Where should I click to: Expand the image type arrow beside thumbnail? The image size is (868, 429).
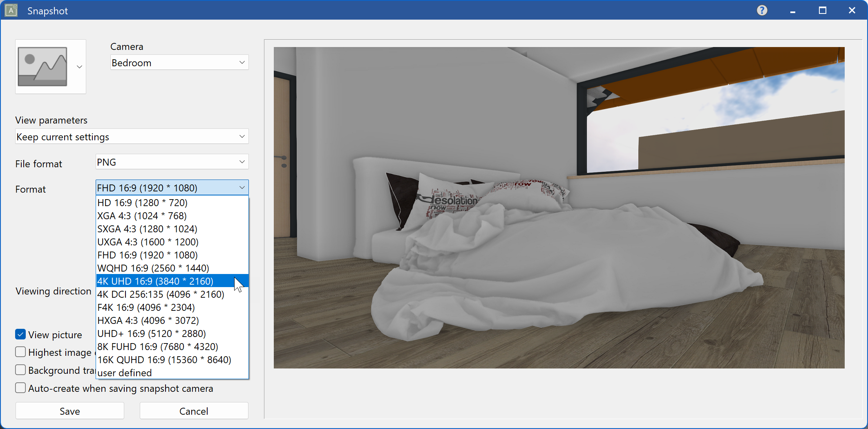click(x=80, y=67)
